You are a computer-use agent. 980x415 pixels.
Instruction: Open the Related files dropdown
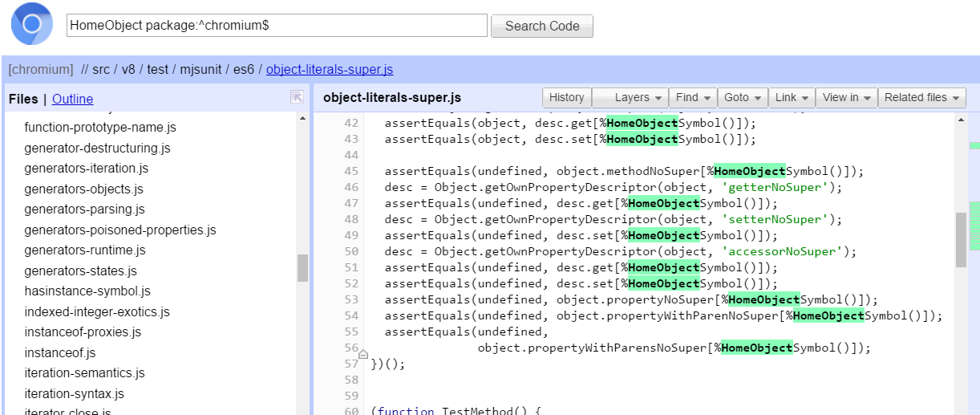(921, 97)
